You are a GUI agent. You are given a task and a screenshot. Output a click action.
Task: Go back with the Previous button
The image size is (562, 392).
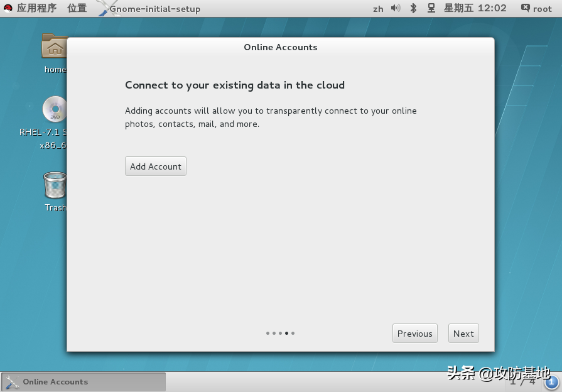(x=414, y=334)
